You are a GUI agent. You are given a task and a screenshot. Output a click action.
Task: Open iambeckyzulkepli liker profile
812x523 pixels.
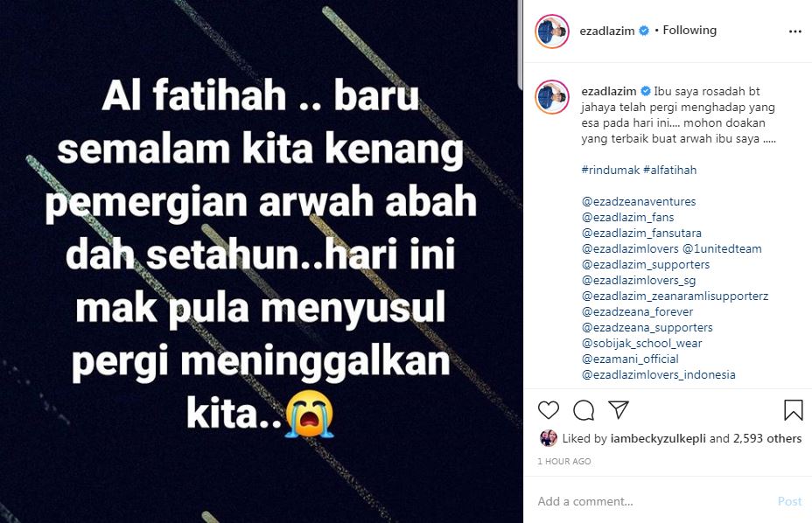coord(658,438)
